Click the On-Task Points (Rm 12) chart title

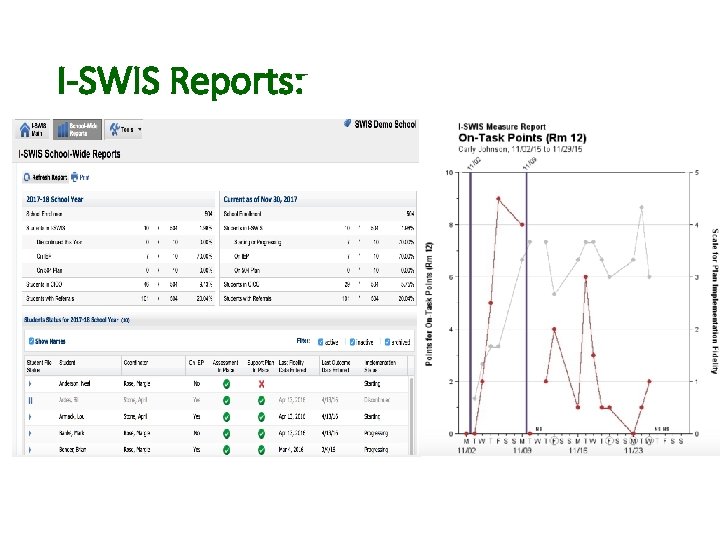point(522,138)
